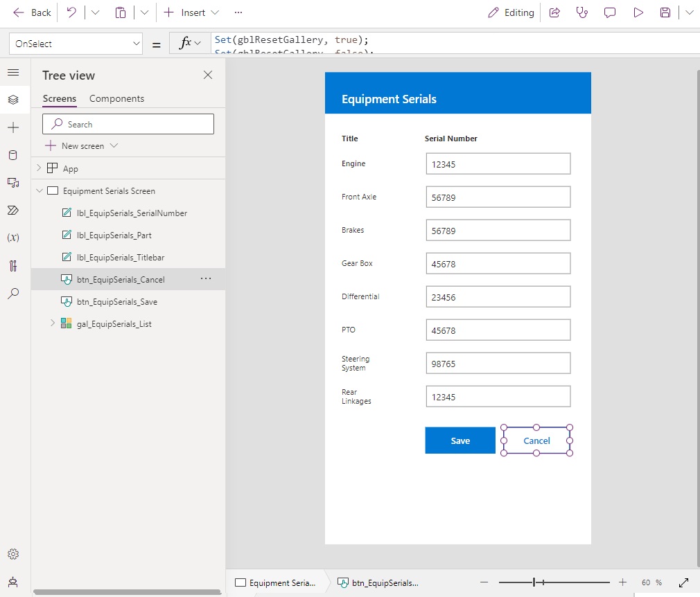This screenshot has width=700, height=597.
Task: Open the Variables pane
Action: point(13,238)
